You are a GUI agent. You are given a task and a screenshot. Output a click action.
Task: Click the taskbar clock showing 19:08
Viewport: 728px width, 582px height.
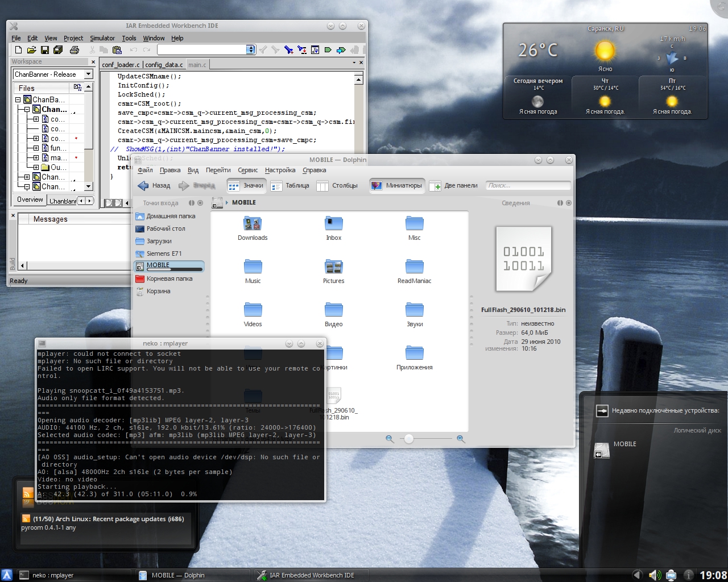tap(713, 575)
